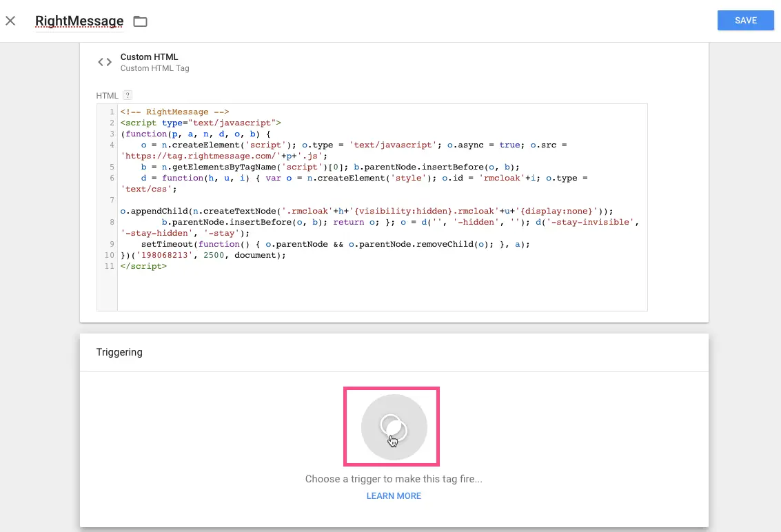Image resolution: width=781 pixels, height=532 pixels.
Task: Click the trigger circle icon
Action: 394,427
